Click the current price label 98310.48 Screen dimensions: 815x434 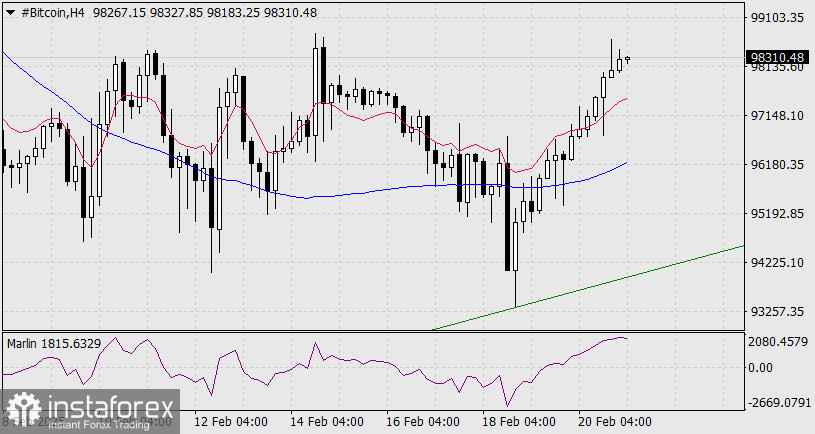[777, 57]
